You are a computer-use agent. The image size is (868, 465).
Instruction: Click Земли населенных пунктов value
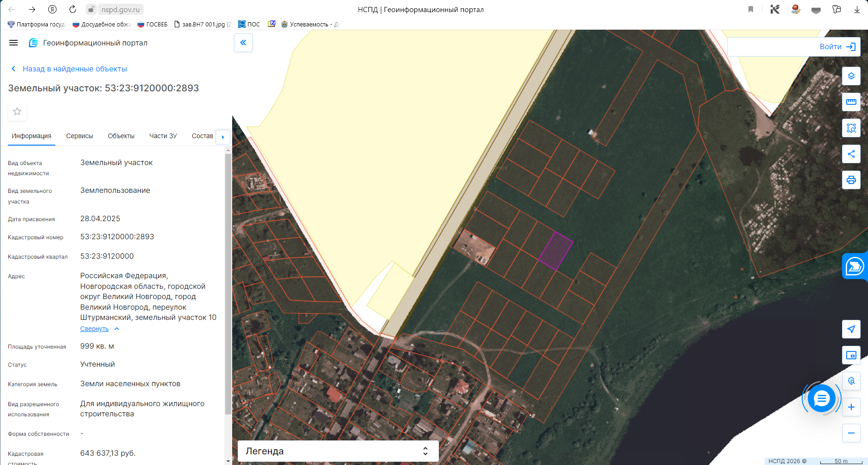pos(130,383)
